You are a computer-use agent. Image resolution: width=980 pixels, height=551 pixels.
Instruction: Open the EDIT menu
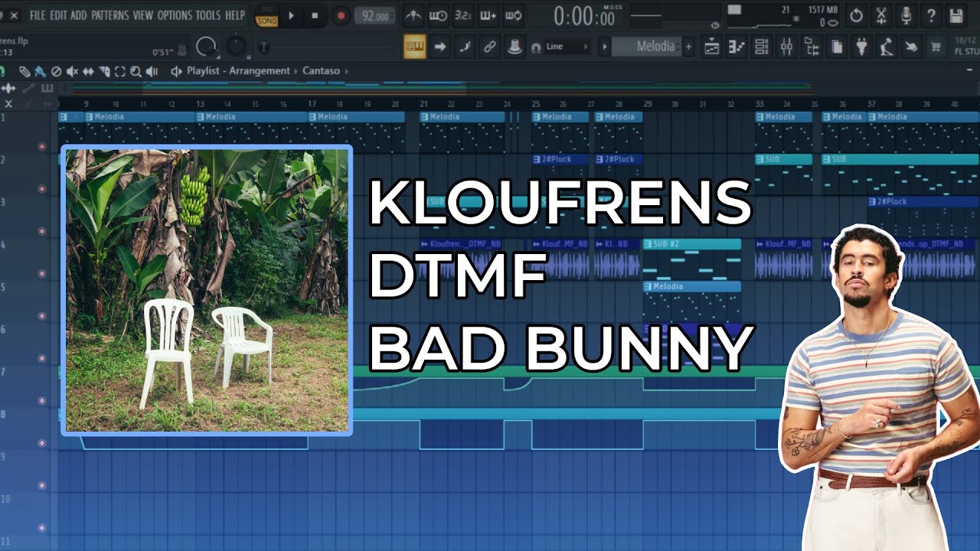[58, 15]
